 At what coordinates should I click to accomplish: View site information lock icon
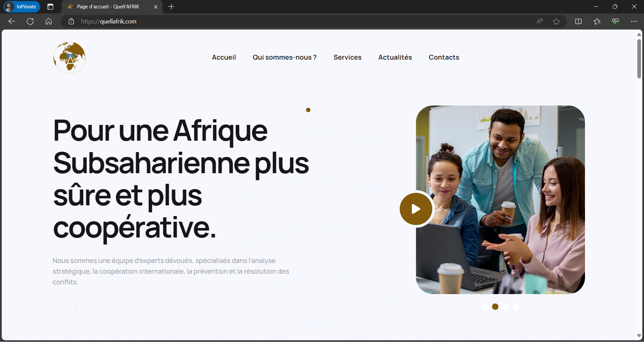(x=71, y=21)
